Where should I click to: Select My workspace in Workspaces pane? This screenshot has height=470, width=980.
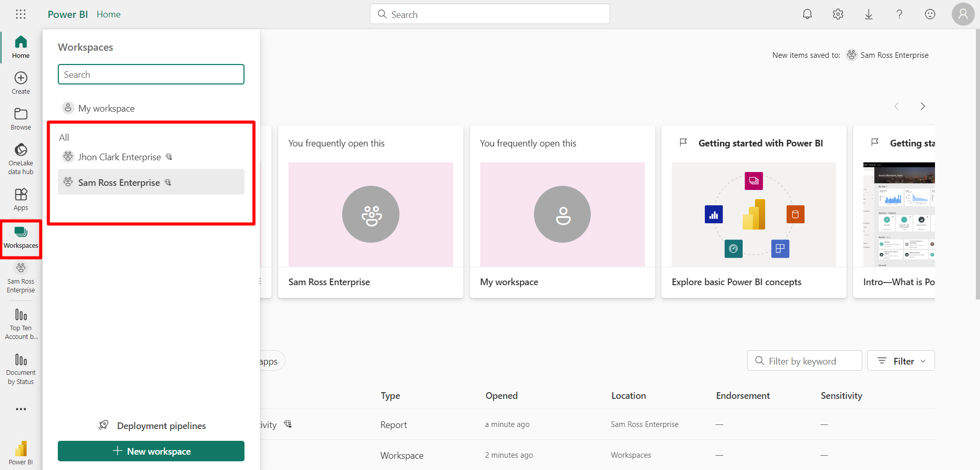(151, 108)
